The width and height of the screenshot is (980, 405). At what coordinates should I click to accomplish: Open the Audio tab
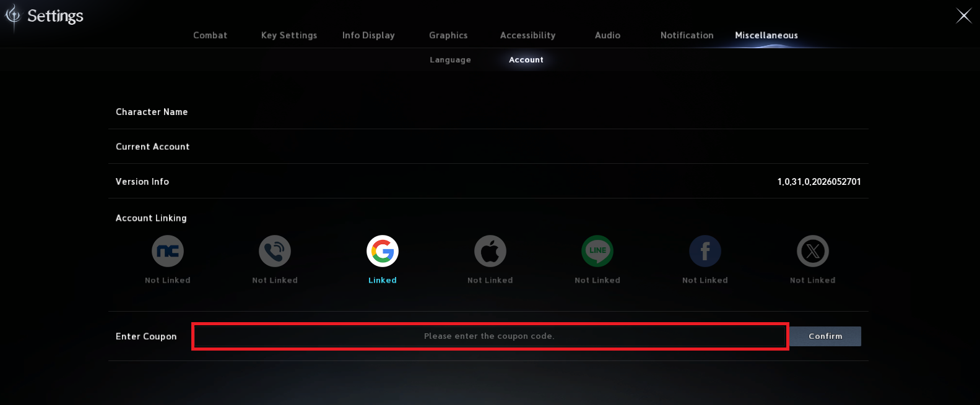[x=608, y=35]
